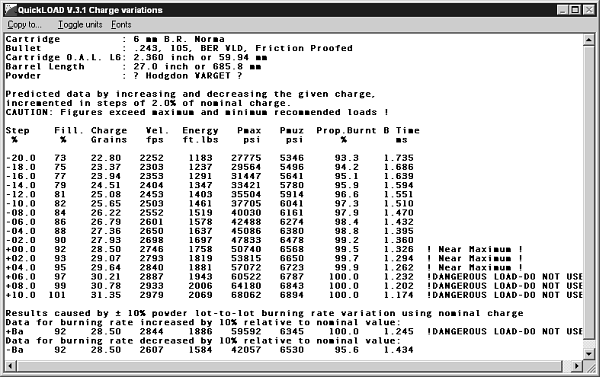
Task: Click 'Near Maximum' warning in +00.0 row
Action: click(475, 249)
